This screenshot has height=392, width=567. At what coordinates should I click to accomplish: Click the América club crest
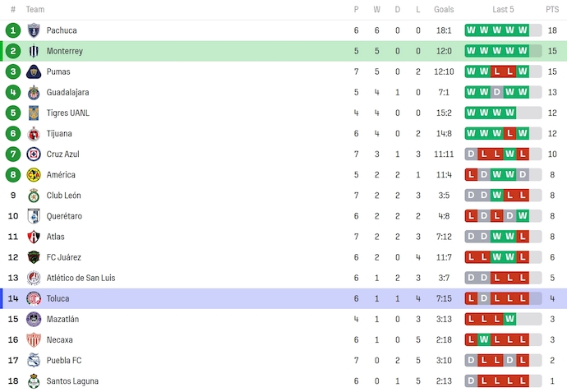pyautogui.click(x=34, y=174)
